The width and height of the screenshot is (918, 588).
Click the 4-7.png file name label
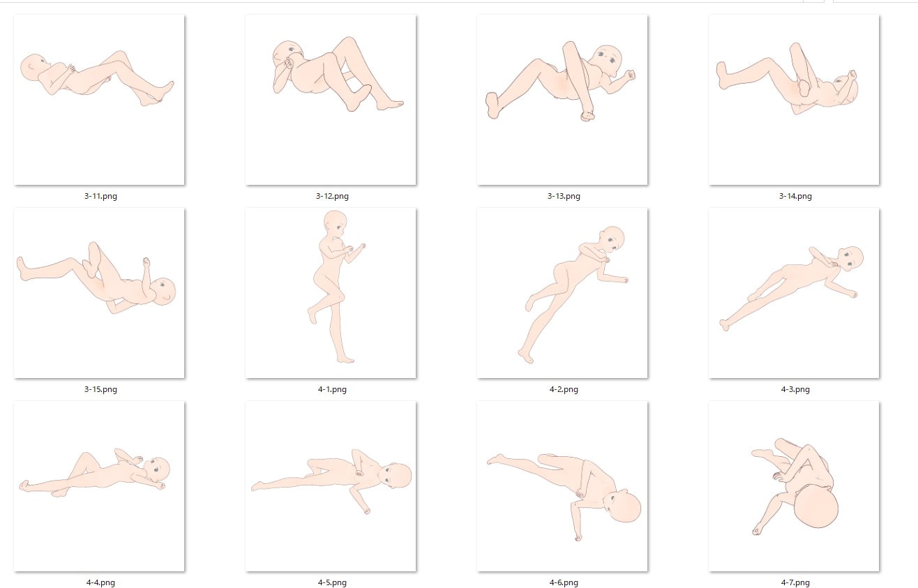click(795, 582)
